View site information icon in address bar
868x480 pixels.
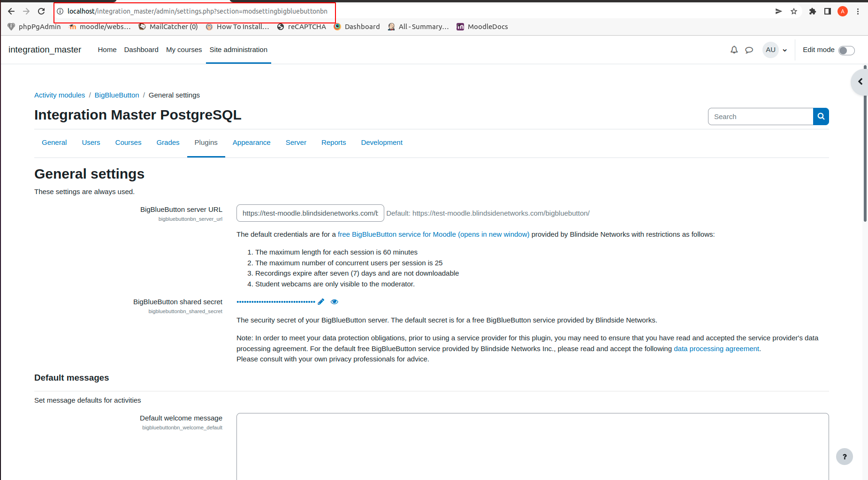[x=60, y=11]
